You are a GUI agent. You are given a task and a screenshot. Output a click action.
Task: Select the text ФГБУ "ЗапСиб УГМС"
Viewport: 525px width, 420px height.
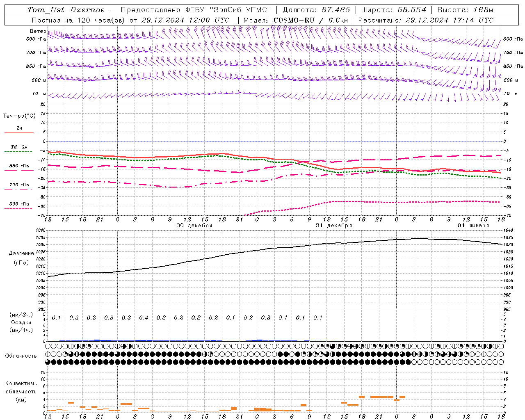229,10
